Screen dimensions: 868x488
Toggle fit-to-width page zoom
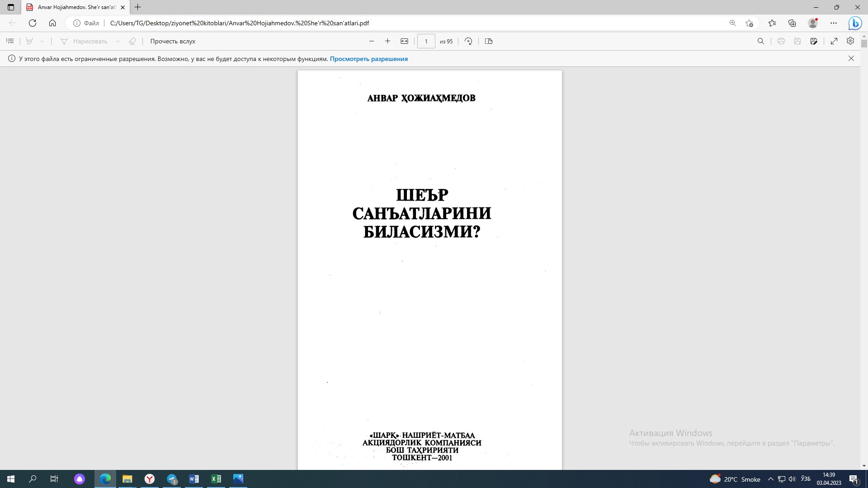tap(404, 41)
